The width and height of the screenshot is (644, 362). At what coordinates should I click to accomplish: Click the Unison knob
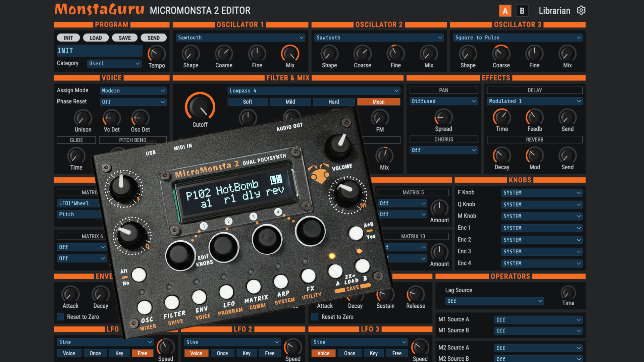point(83,118)
